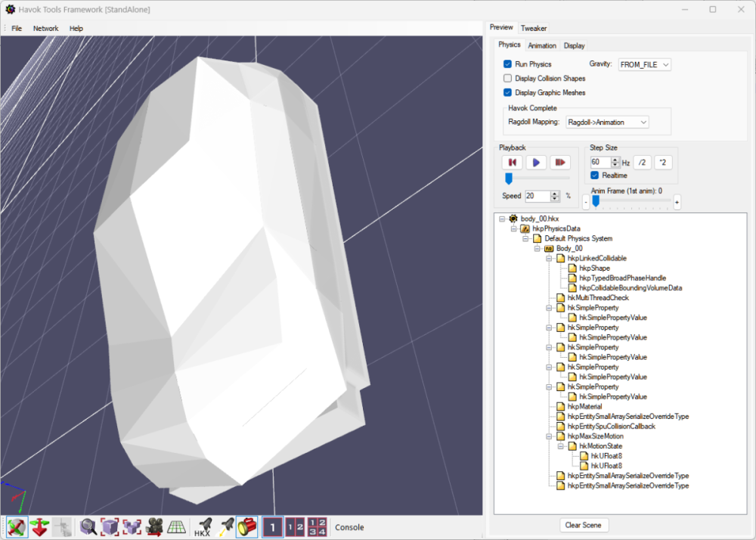Click the red down-arrow gravity icon

pyautogui.click(x=40, y=526)
